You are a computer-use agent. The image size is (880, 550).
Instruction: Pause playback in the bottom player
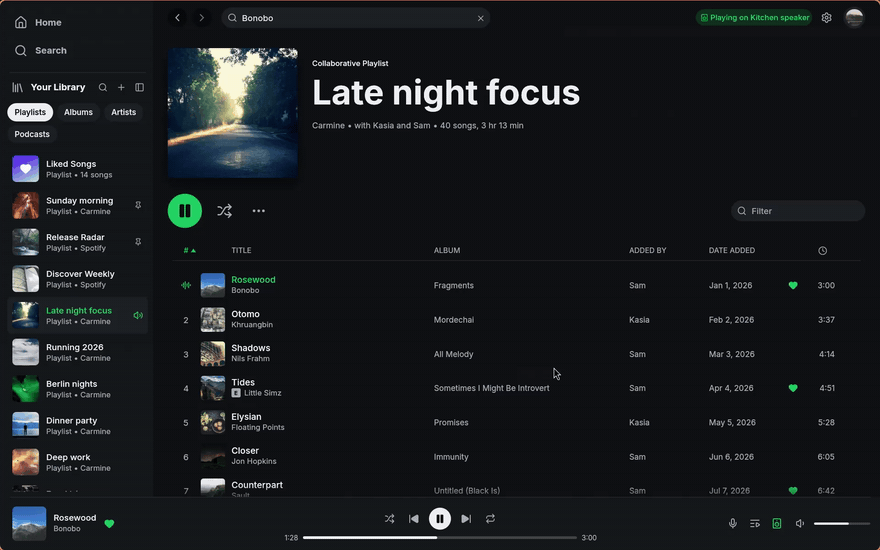click(440, 519)
